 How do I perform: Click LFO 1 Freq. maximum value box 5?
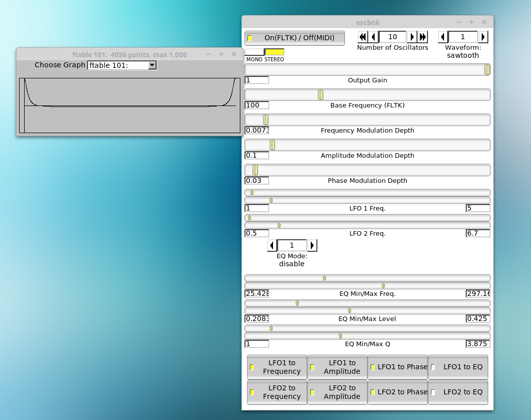[x=478, y=208]
